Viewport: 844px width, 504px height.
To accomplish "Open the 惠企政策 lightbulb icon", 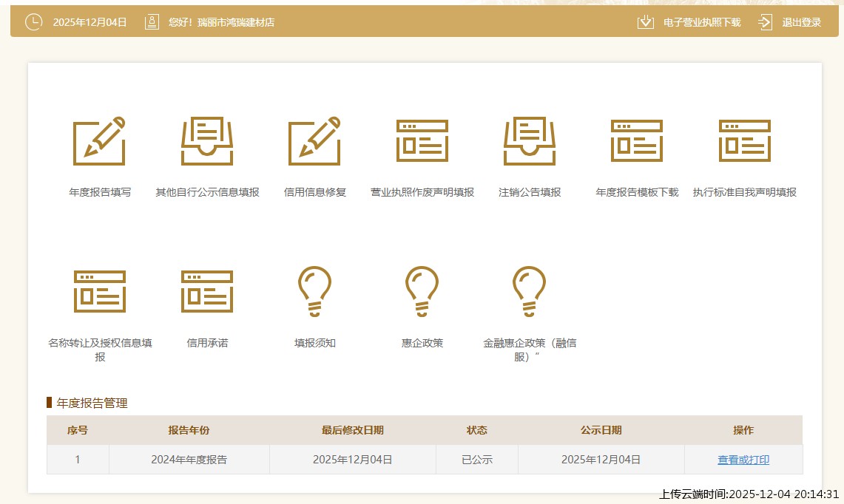I will tap(422, 291).
